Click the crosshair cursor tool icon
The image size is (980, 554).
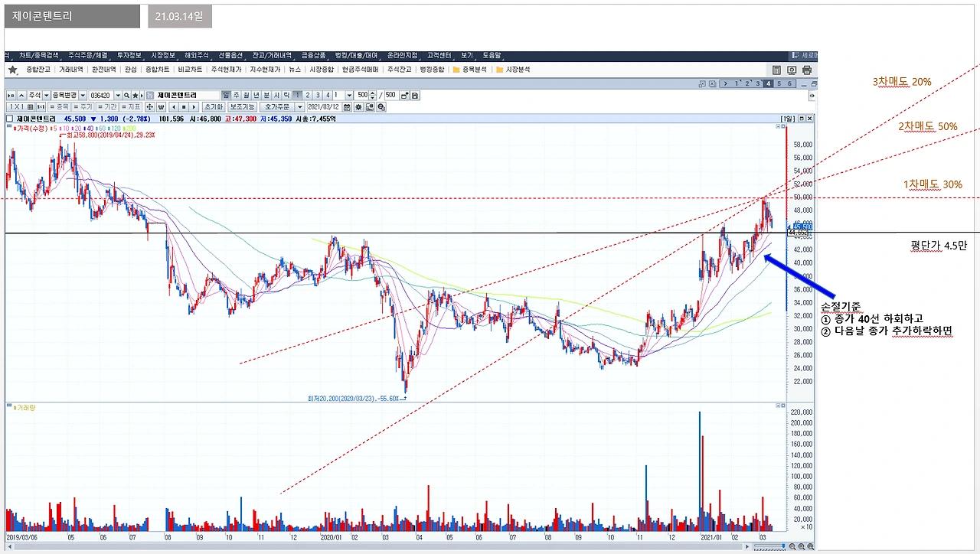click(x=149, y=107)
